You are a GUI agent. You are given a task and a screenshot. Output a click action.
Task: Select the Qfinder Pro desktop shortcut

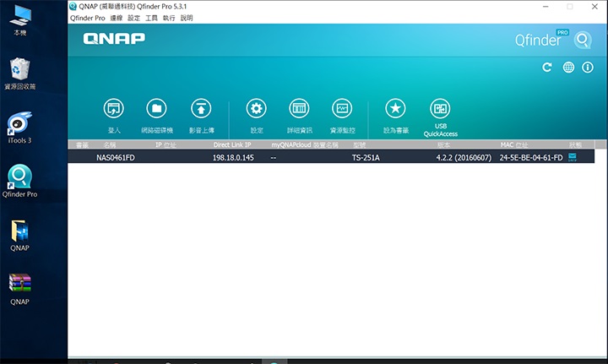pyautogui.click(x=19, y=181)
